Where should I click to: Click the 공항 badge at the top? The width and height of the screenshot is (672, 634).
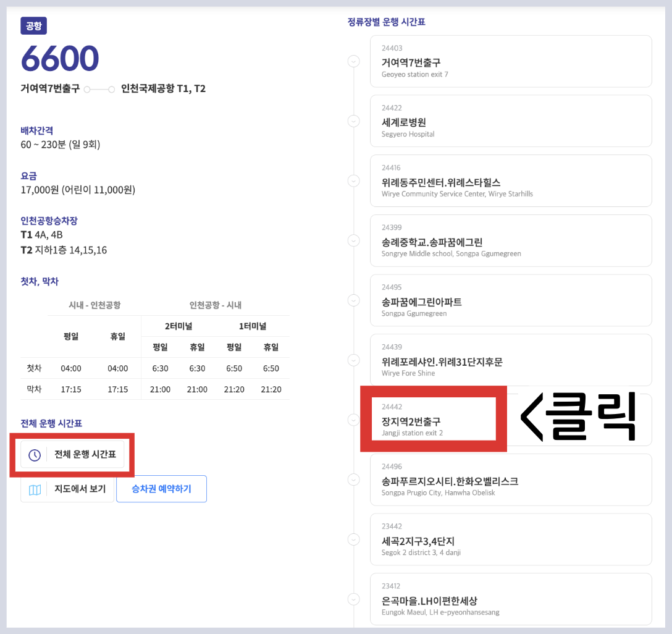33,25
